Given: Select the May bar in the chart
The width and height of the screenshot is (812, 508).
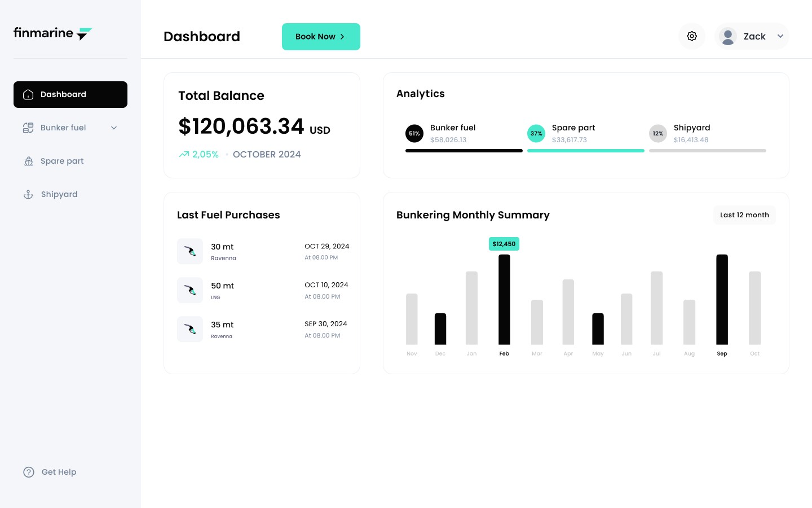Looking at the screenshot, I should (x=598, y=329).
